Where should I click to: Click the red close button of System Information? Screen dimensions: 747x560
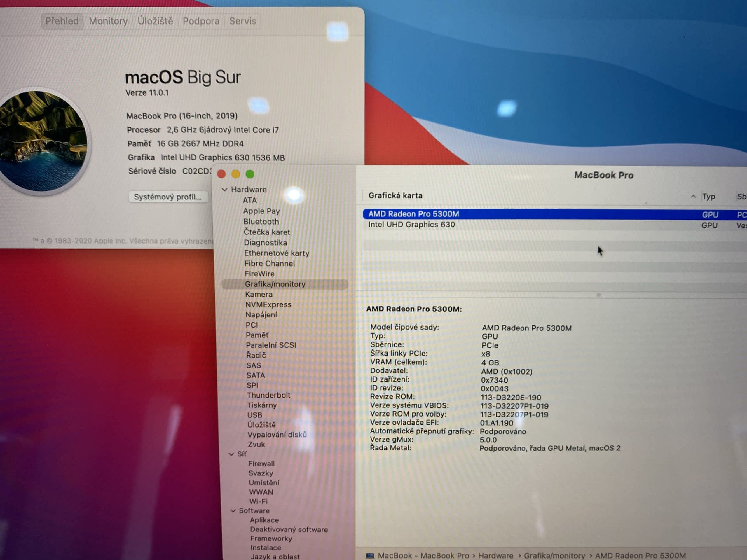click(221, 174)
